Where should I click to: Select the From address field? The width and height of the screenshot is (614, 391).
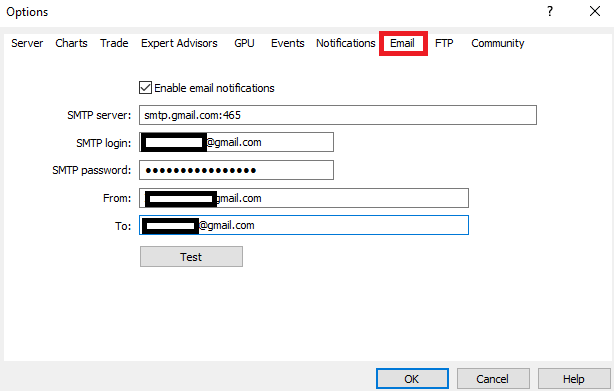[x=304, y=198]
